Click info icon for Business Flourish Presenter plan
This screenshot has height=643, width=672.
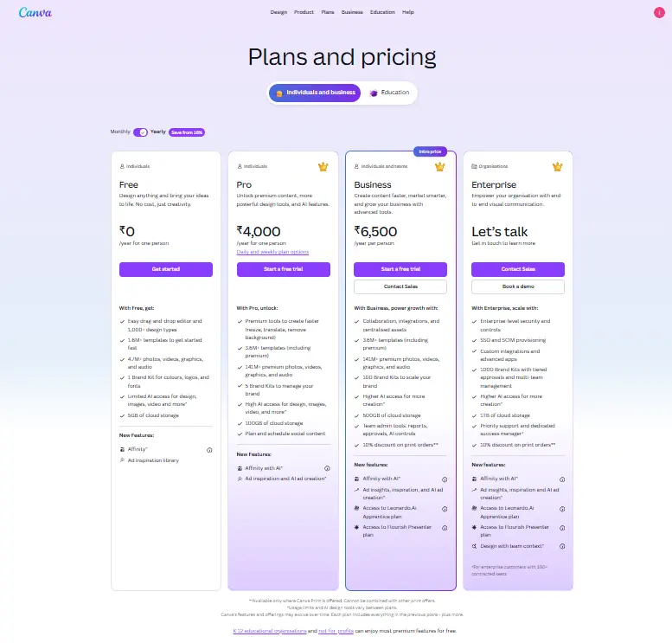click(x=444, y=527)
